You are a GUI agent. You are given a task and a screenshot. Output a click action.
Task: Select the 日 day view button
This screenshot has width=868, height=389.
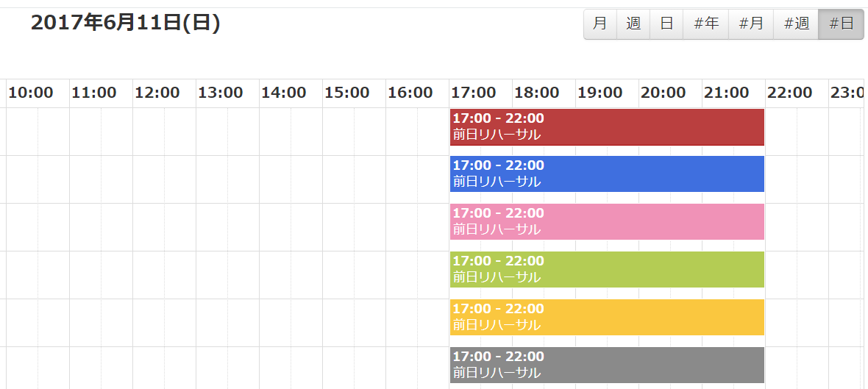666,24
